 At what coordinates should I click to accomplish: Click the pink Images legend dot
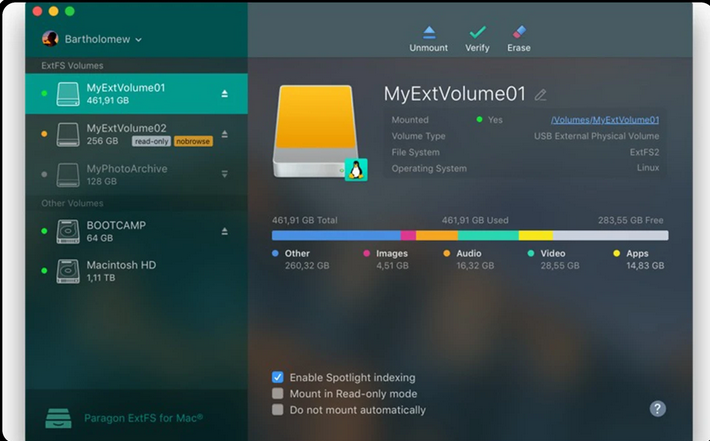[x=367, y=254]
